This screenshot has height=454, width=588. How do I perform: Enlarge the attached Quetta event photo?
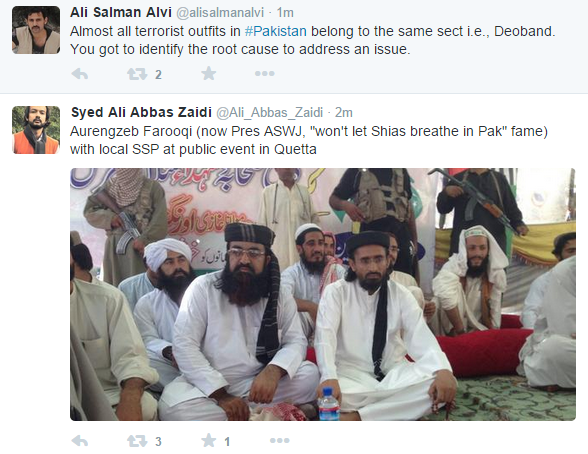(x=323, y=294)
